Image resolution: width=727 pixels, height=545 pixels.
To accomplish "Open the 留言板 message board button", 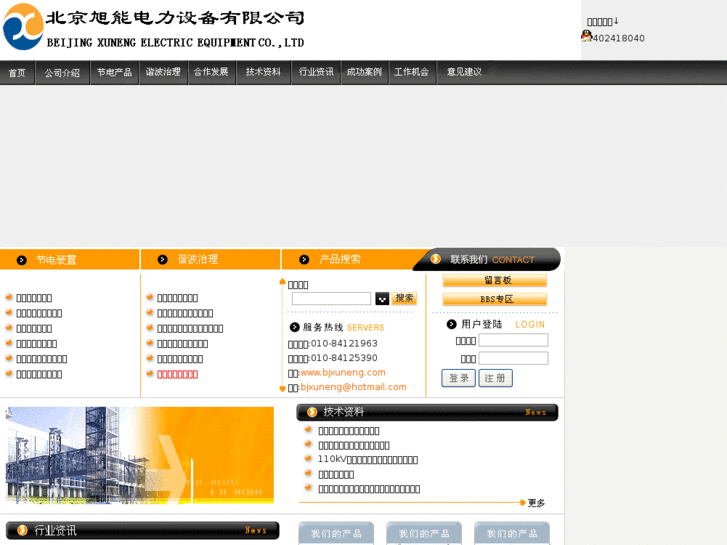I will click(x=495, y=280).
